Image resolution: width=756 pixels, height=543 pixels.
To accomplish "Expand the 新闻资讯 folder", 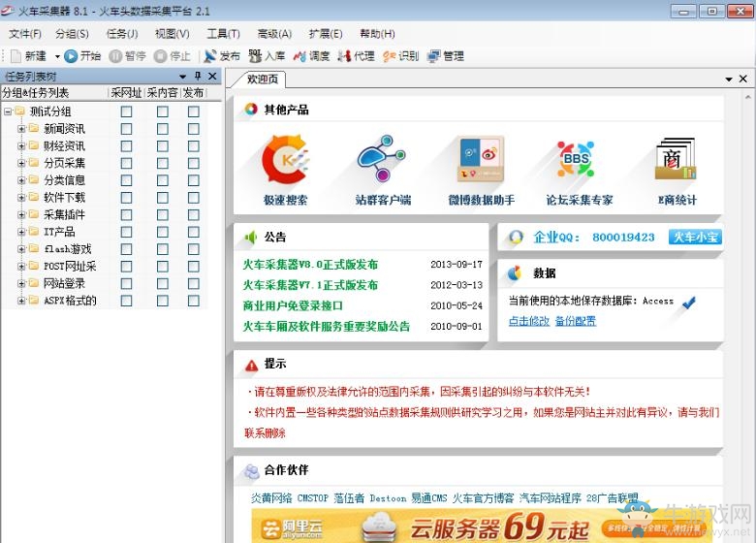I will pos(21,129).
